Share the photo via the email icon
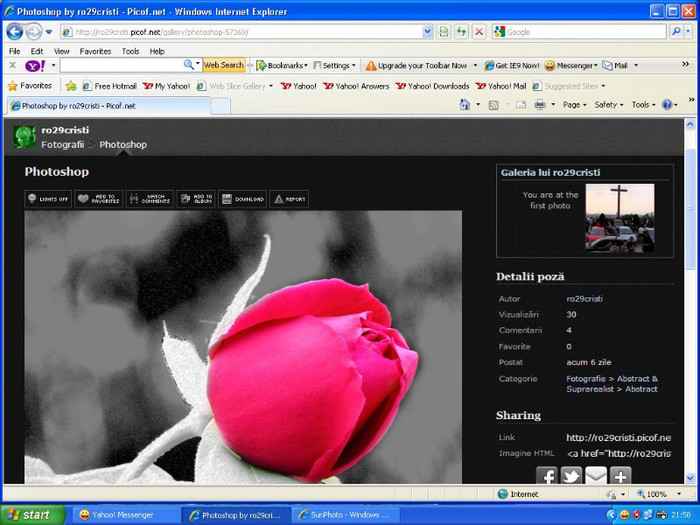The image size is (700, 525). (x=596, y=476)
